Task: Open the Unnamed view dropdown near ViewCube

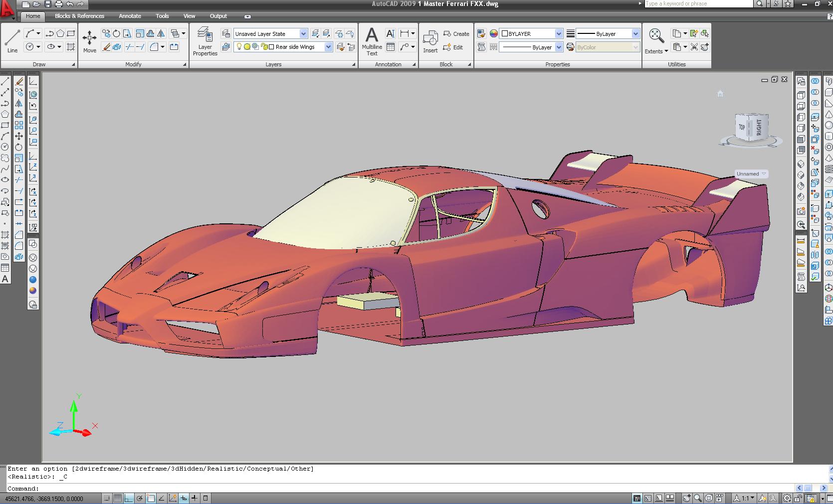Action: (x=751, y=174)
